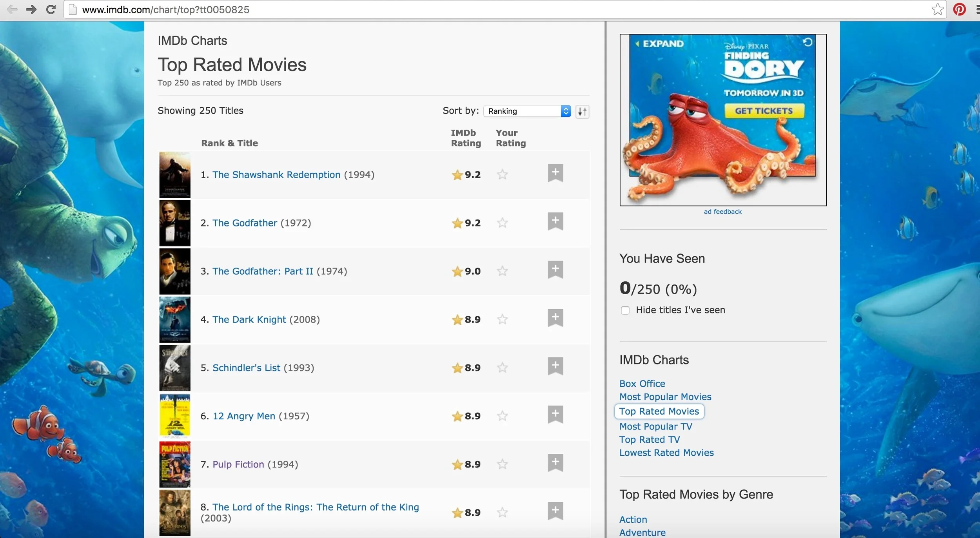Click Return of the King poster

point(175,513)
